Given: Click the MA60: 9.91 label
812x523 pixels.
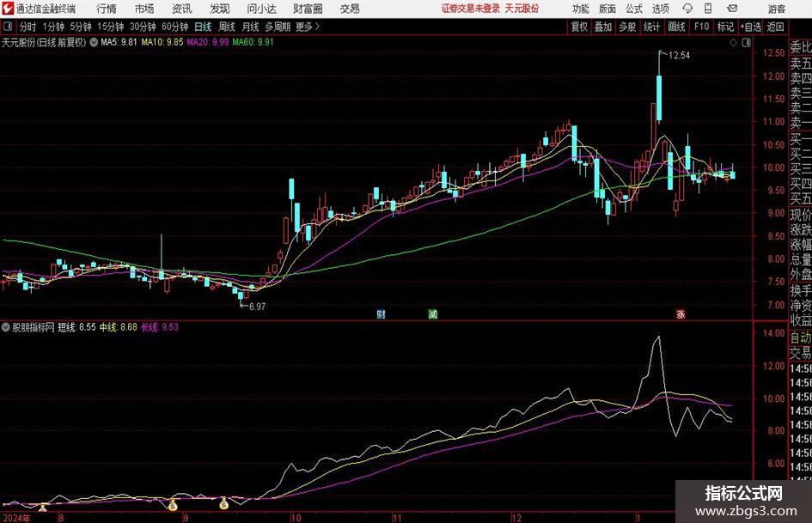Looking at the screenshot, I should (x=253, y=42).
